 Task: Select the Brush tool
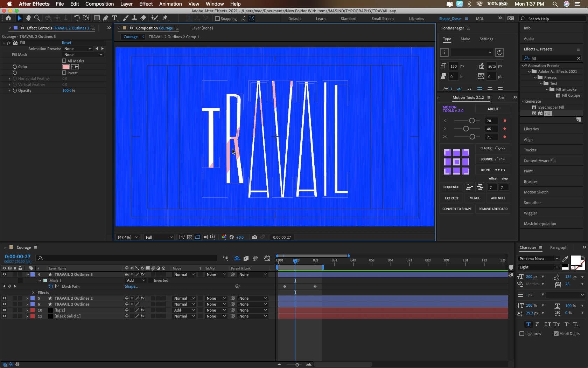126,18
